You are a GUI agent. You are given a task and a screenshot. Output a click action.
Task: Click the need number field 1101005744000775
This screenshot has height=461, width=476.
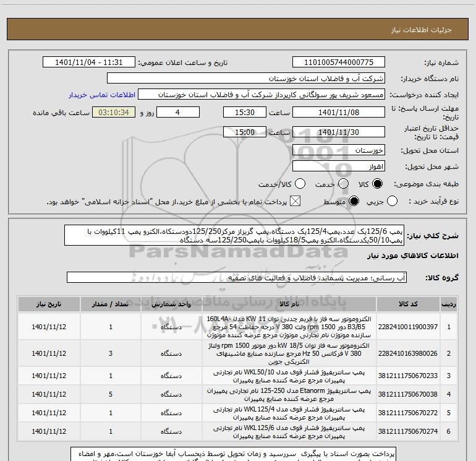click(x=339, y=62)
